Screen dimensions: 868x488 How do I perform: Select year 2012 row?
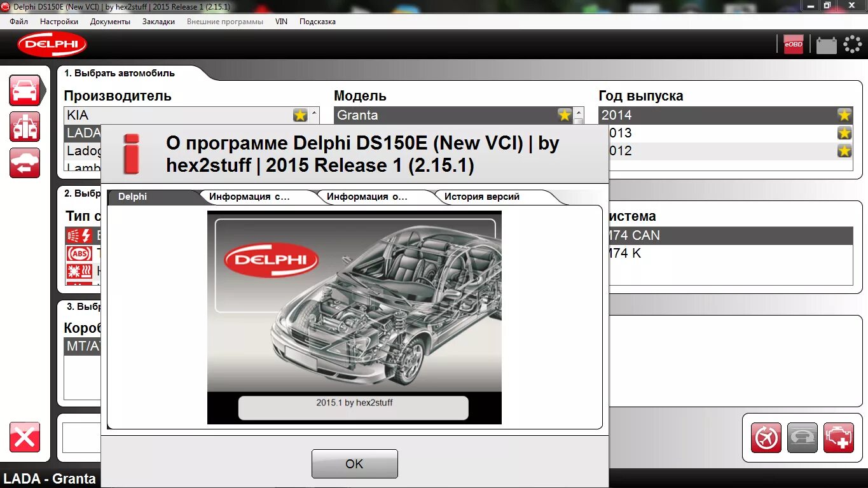tap(730, 151)
